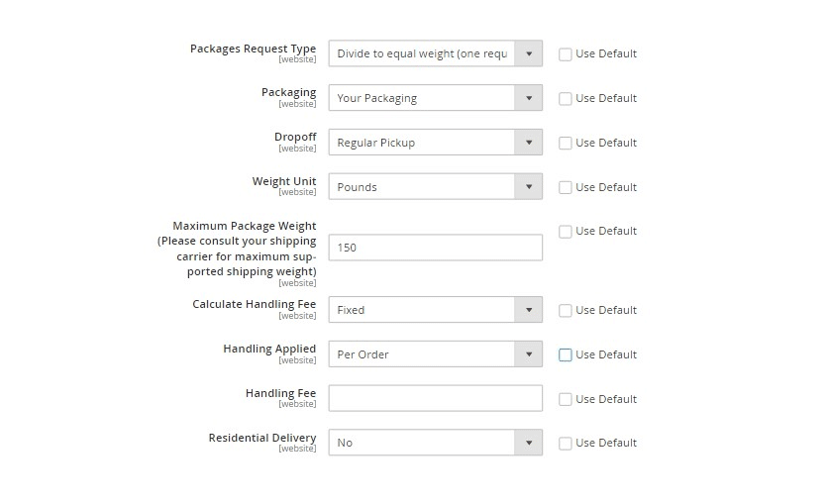Open the Residential Delivery dropdown
829x504 pixels.
coord(435,443)
